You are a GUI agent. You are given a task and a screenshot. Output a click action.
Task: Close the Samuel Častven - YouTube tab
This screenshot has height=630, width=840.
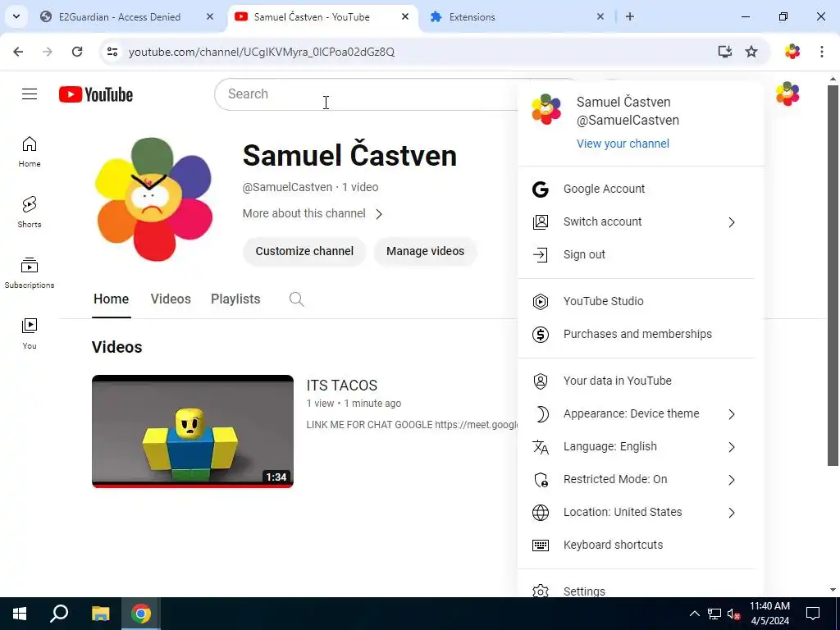coord(405,16)
